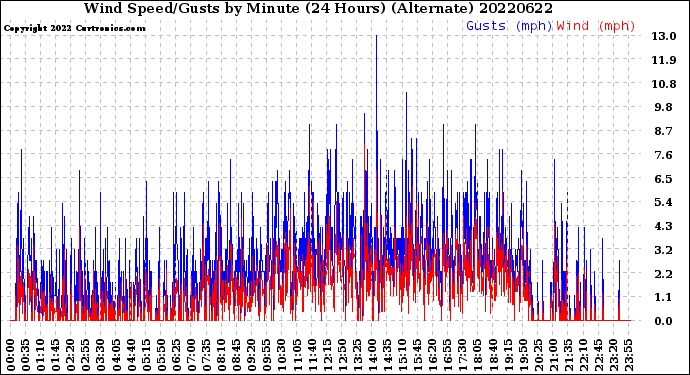Click the 12:50 time axis label
The width and height of the screenshot is (690, 375).
[x=342, y=355]
